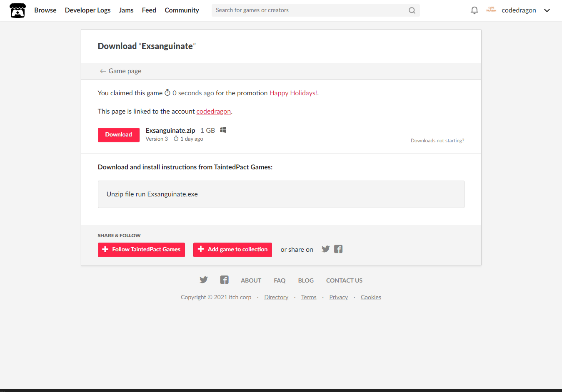Image resolution: width=562 pixels, height=392 pixels.
Task: Open the itch.io home logo
Action: (x=17, y=10)
